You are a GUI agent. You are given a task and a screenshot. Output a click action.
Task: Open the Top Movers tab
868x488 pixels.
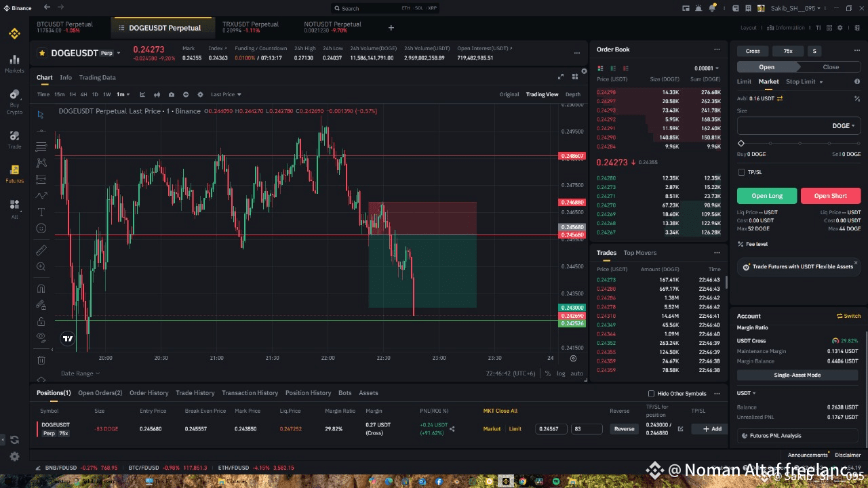coord(639,253)
